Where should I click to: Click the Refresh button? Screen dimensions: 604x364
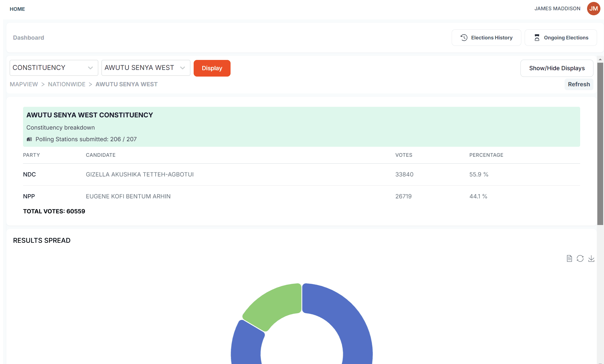[x=579, y=84]
